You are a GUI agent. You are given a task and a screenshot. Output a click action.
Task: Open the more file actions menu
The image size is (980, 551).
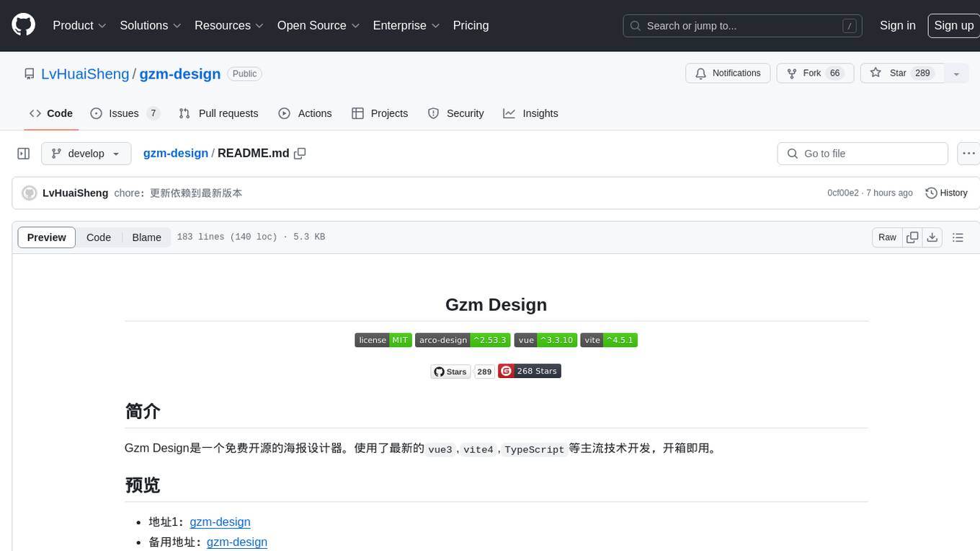click(x=968, y=154)
